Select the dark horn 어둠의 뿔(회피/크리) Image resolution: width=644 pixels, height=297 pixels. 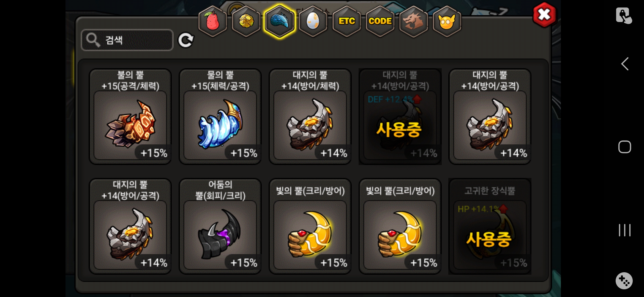coord(220,226)
